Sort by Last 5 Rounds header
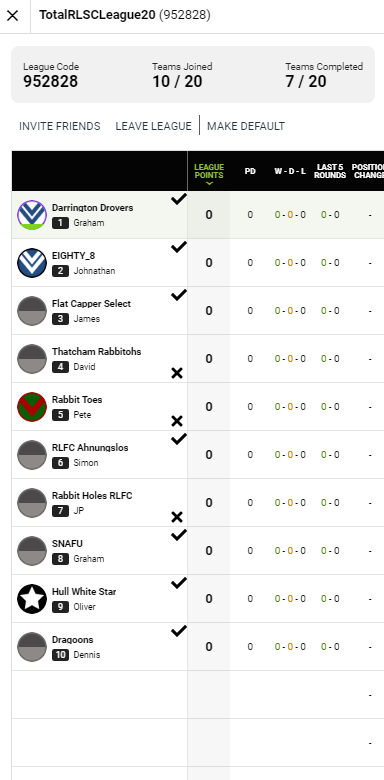Screen dimensions: 384x780 pos(330,171)
